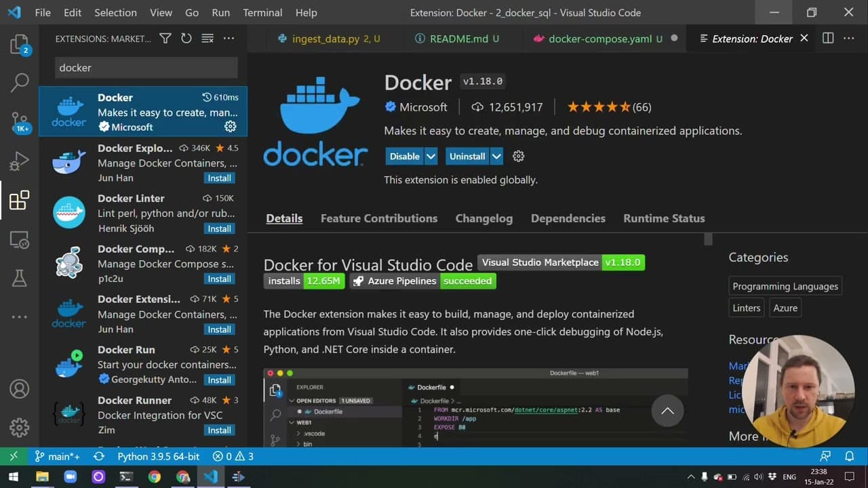Viewport: 868px width, 488px height.
Task: Select Python 3.9.5 64-bit interpreter status
Action: point(159,456)
